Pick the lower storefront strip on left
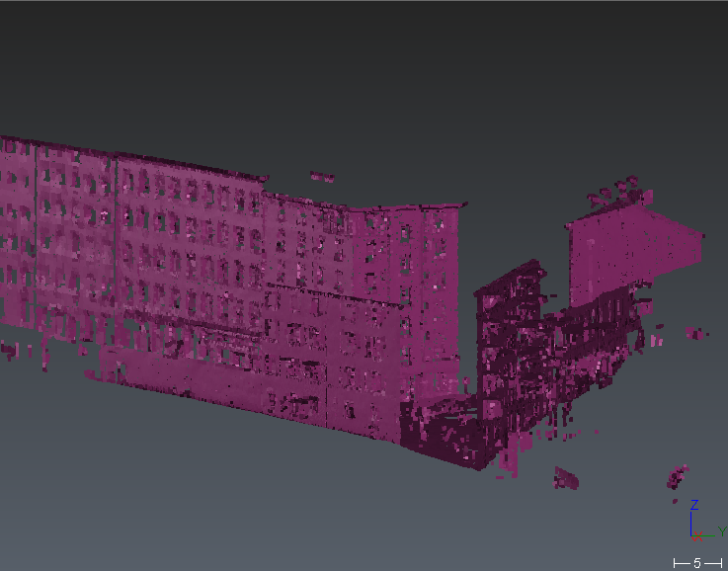Image resolution: width=728 pixels, height=571 pixels. click(x=198, y=375)
